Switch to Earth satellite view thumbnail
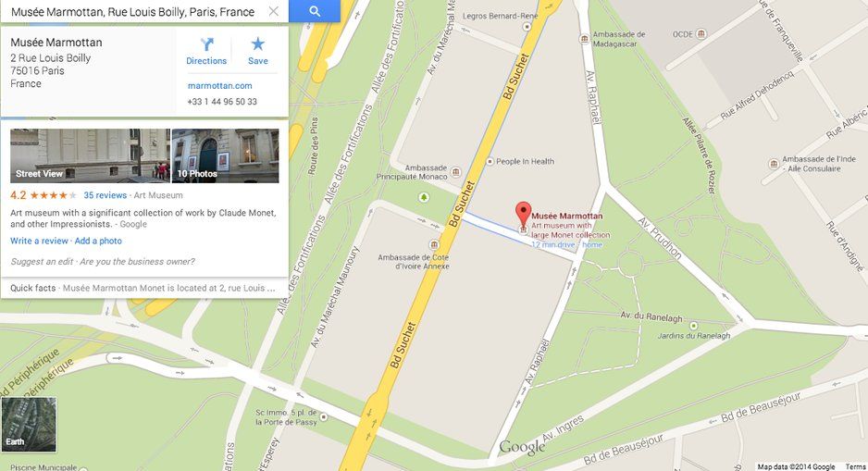The width and height of the screenshot is (868, 471). click(29, 424)
